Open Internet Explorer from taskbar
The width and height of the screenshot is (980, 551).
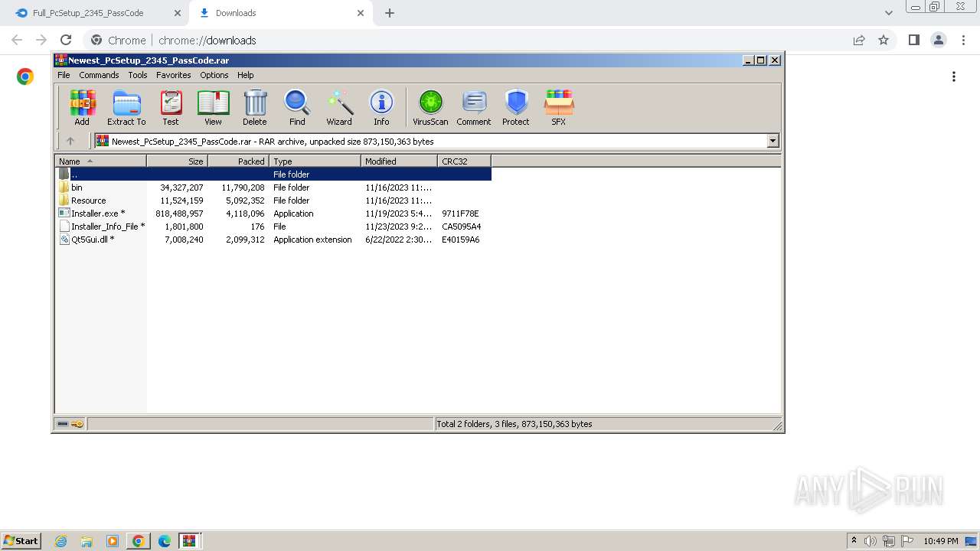[61, 541]
